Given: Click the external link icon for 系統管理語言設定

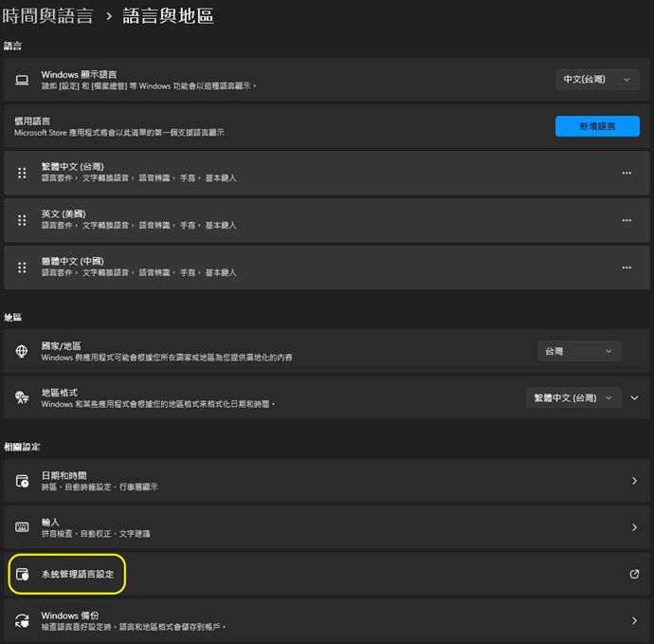Looking at the screenshot, I should [634, 574].
